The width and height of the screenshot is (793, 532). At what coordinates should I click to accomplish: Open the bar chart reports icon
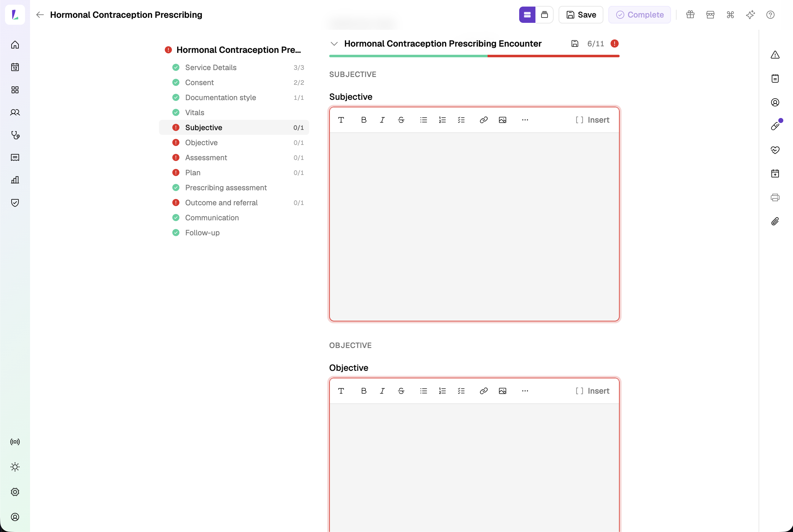pos(15,180)
